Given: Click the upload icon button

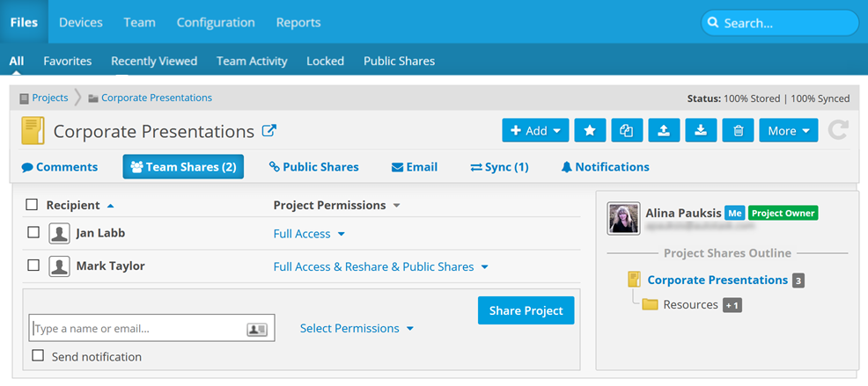Looking at the screenshot, I should point(663,131).
